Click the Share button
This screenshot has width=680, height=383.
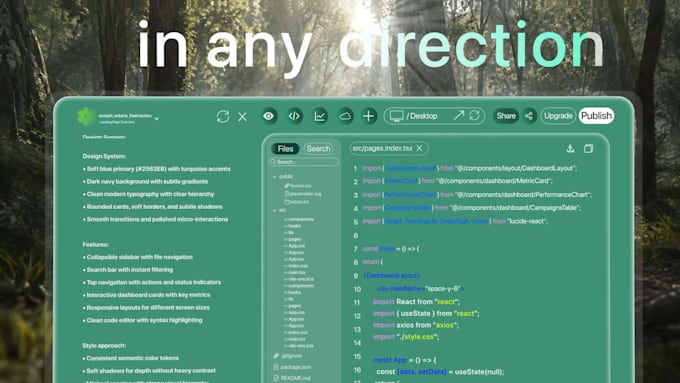tap(506, 116)
